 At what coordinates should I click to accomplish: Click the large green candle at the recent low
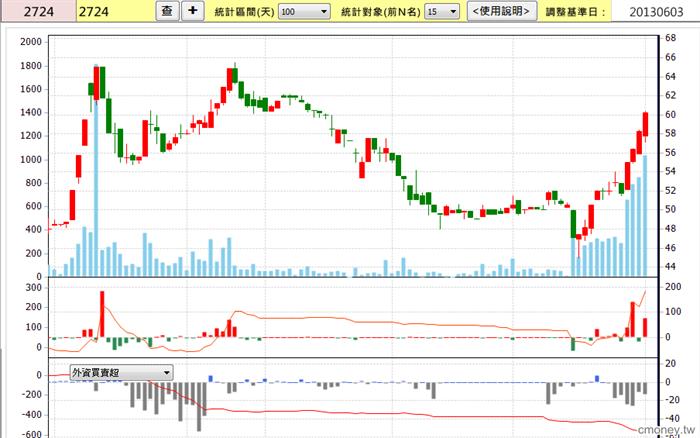click(x=574, y=224)
